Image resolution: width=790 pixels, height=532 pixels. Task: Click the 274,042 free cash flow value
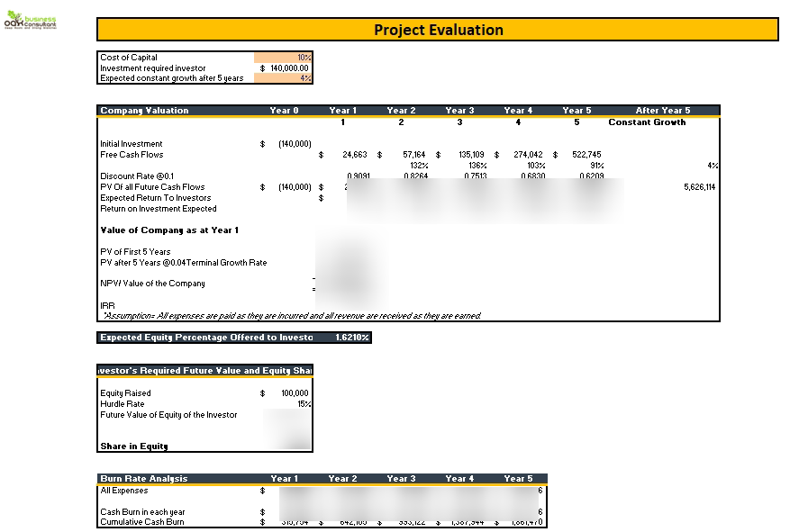click(528, 155)
